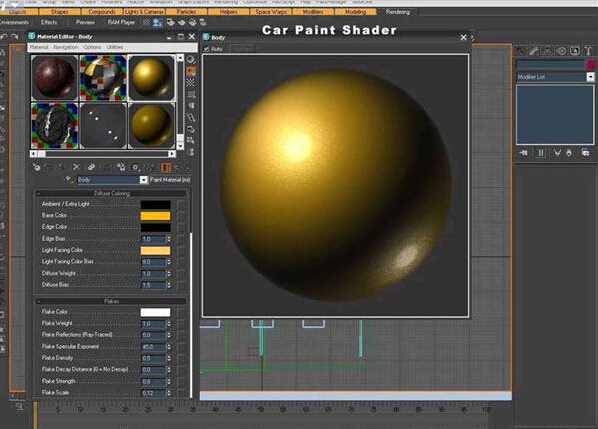Image resolution: width=598 pixels, height=429 pixels.
Task: Click Preview button in Rendering toolbar
Action: (x=85, y=22)
